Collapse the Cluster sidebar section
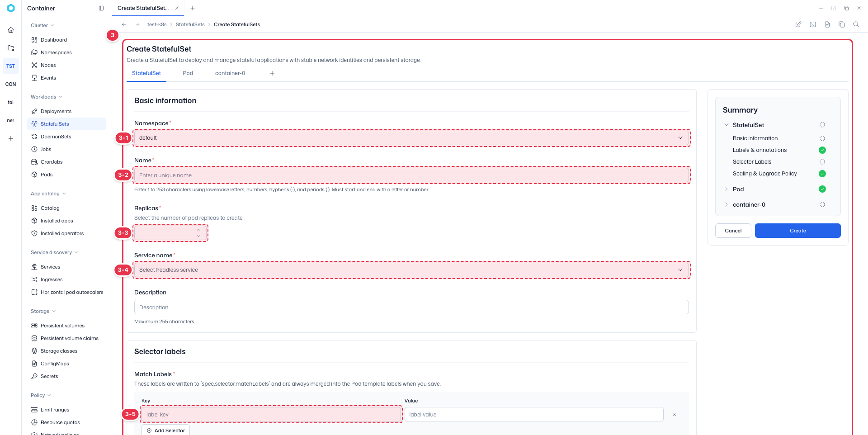 tap(42, 25)
